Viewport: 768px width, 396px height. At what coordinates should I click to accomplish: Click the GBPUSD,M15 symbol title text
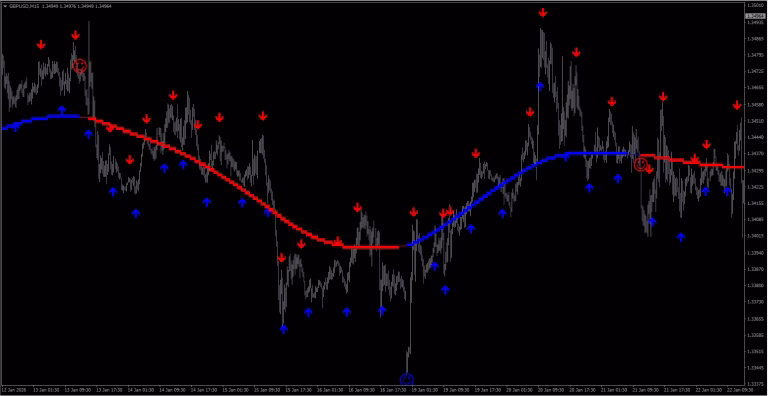click(23, 5)
